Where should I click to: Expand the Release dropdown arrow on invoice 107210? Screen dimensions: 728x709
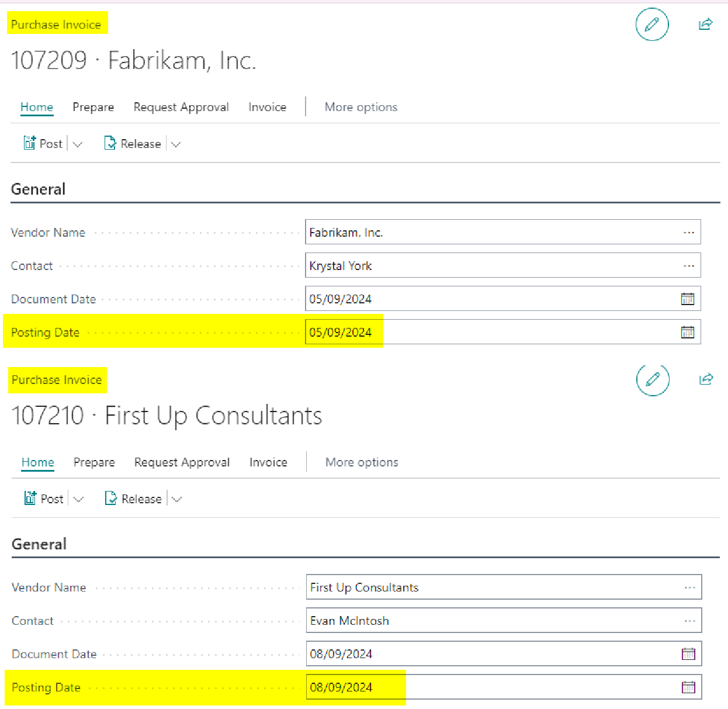(x=177, y=499)
